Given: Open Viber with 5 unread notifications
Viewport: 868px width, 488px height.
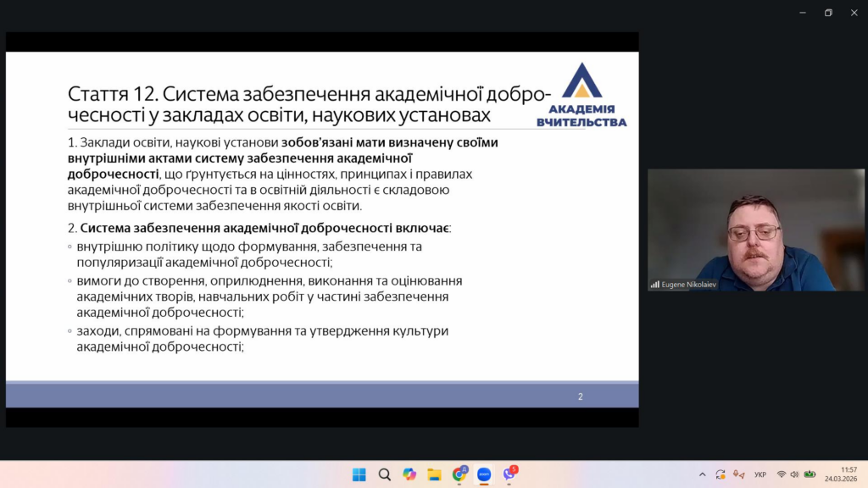Looking at the screenshot, I should pyautogui.click(x=509, y=474).
